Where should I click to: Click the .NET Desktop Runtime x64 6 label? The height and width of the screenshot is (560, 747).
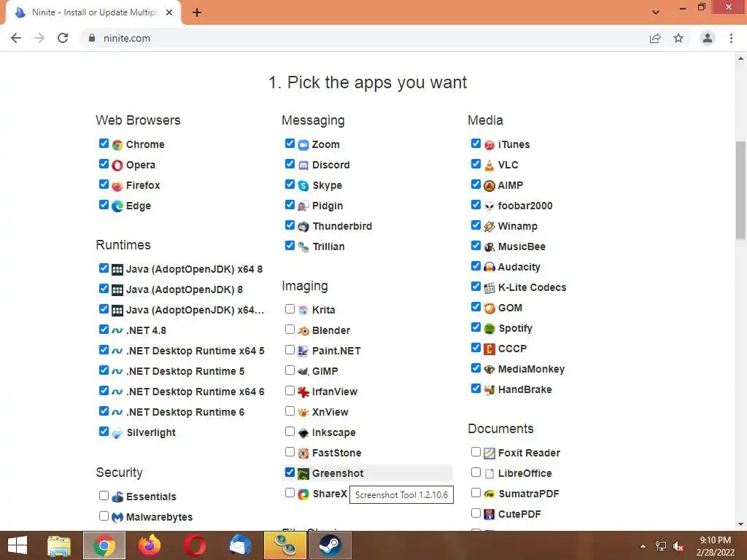click(195, 392)
